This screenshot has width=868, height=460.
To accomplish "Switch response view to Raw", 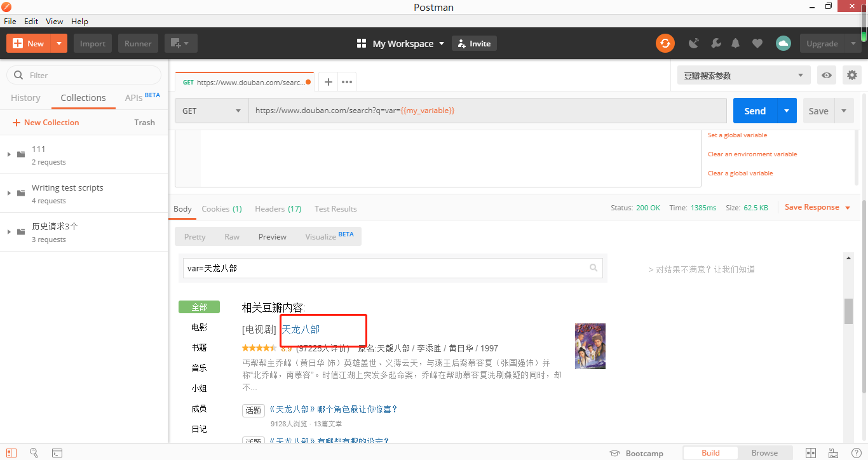I will point(232,236).
